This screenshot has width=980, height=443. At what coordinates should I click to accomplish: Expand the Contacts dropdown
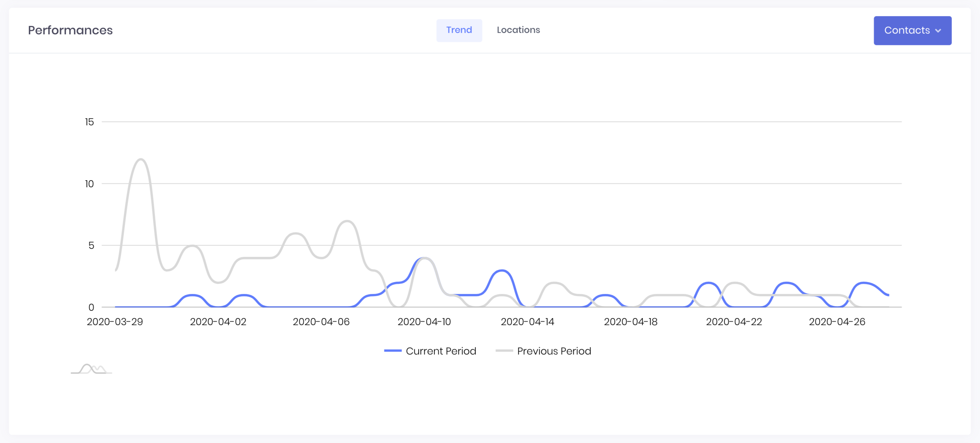click(912, 30)
